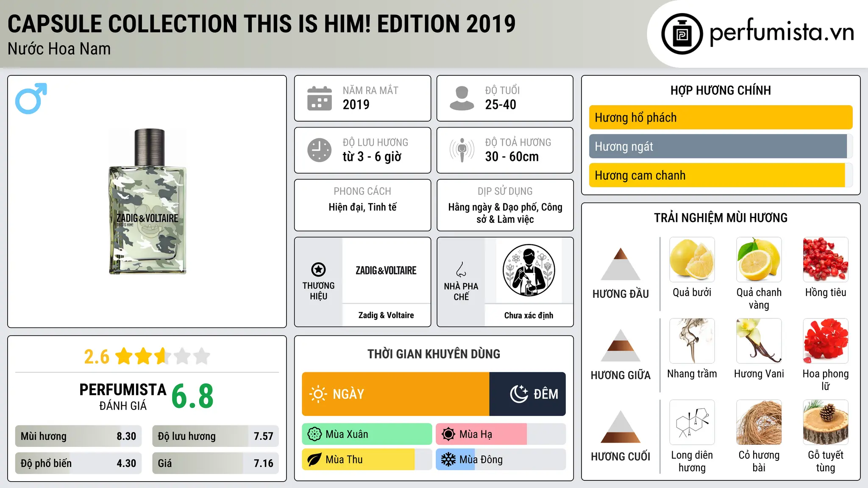This screenshot has width=868, height=488.
Task: Click the Hợp hương chính heading
Action: (721, 90)
